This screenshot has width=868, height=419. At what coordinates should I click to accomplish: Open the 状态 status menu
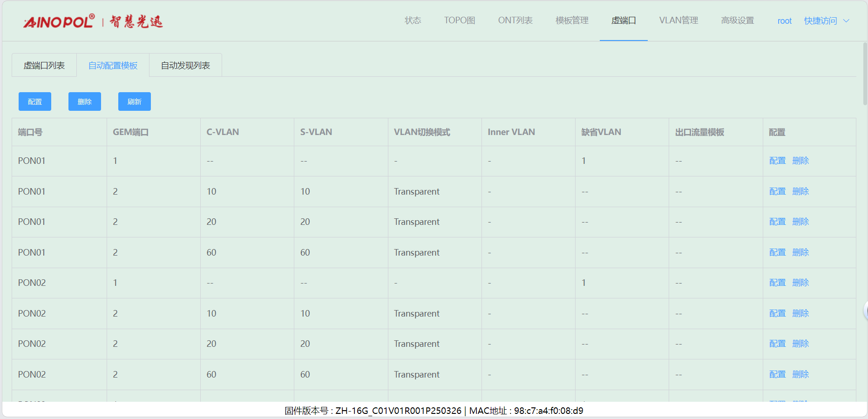413,20
